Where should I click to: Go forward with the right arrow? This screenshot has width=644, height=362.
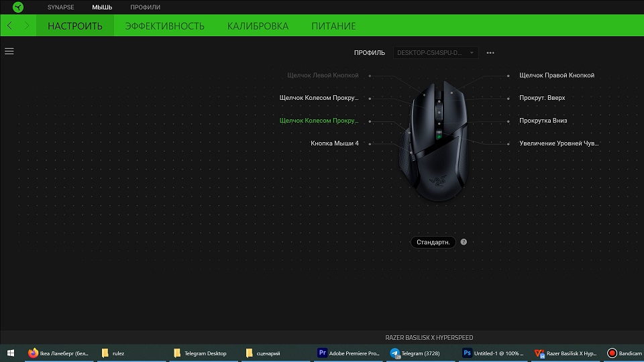[27, 25]
